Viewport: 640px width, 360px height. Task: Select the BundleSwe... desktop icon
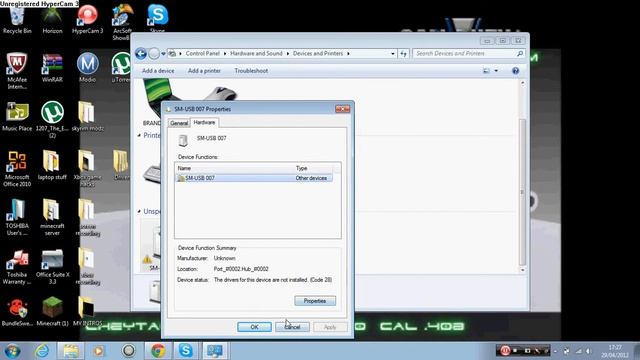(x=17, y=312)
